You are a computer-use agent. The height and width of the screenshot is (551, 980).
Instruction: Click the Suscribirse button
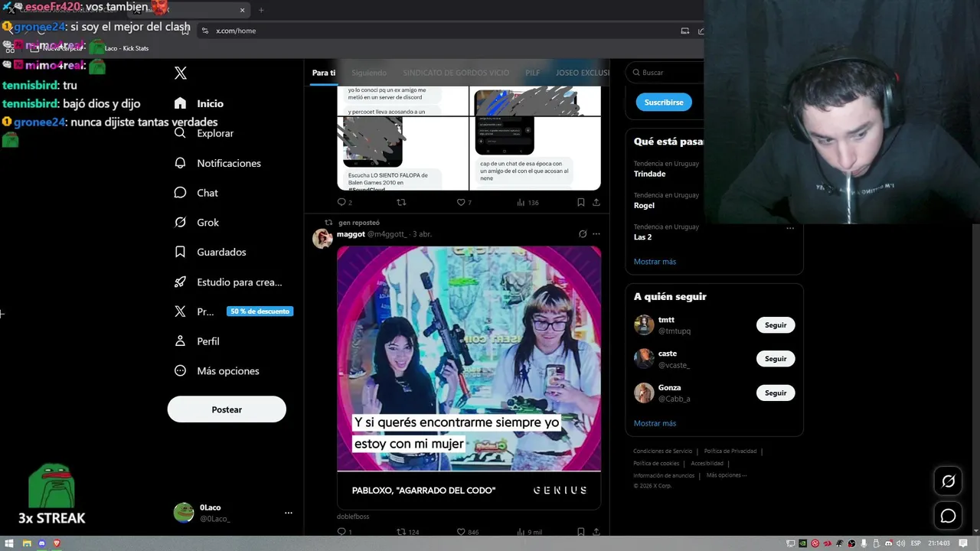(x=664, y=102)
